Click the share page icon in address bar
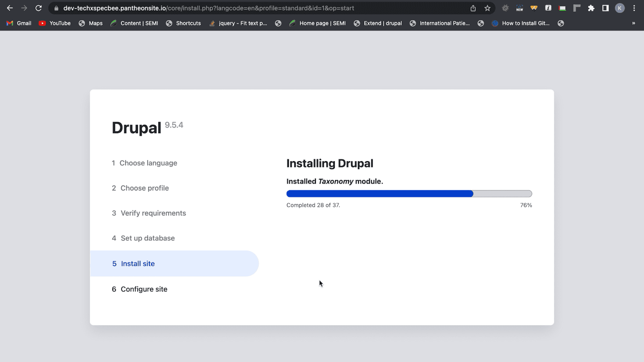Viewport: 644px width, 362px height. point(473,8)
